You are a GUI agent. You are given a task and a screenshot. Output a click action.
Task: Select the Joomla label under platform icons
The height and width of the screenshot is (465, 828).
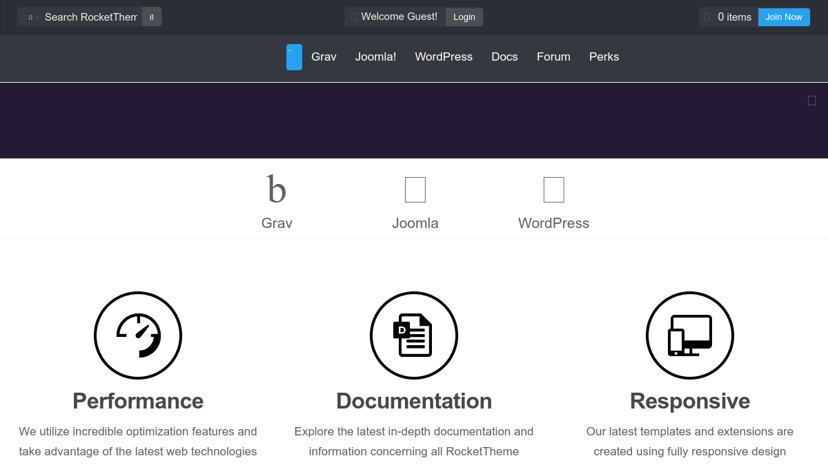coord(415,223)
